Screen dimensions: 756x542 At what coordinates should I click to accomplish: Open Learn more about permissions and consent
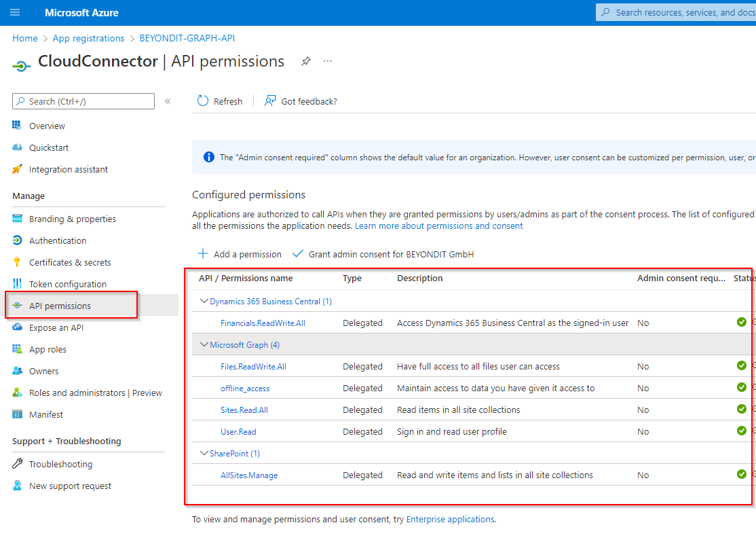439,226
